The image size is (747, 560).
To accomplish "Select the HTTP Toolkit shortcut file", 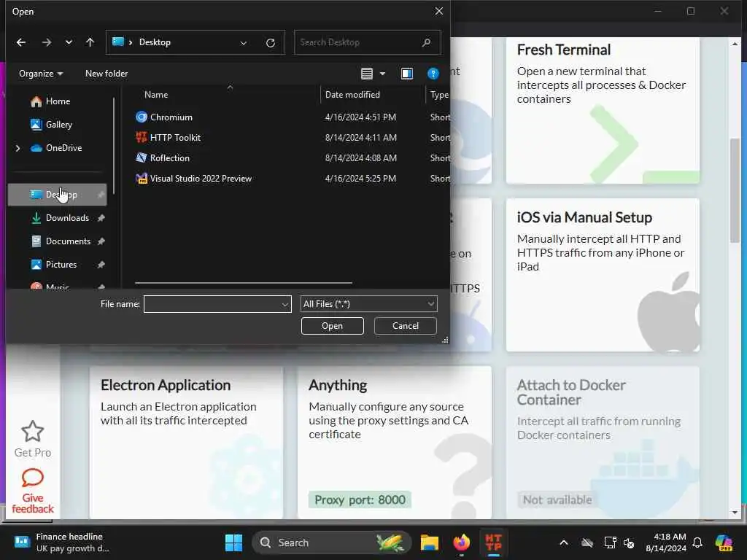I will tap(175, 138).
